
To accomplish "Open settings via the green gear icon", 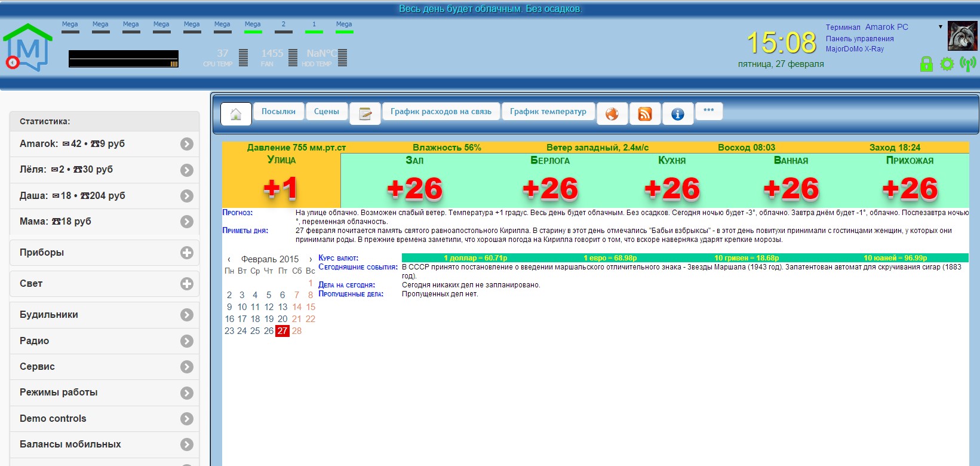I will [947, 63].
